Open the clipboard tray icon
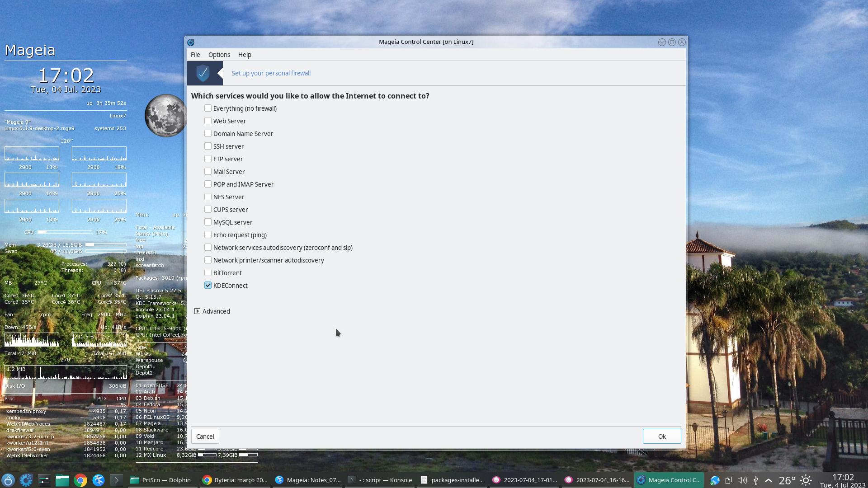868x488 pixels. 728,480
